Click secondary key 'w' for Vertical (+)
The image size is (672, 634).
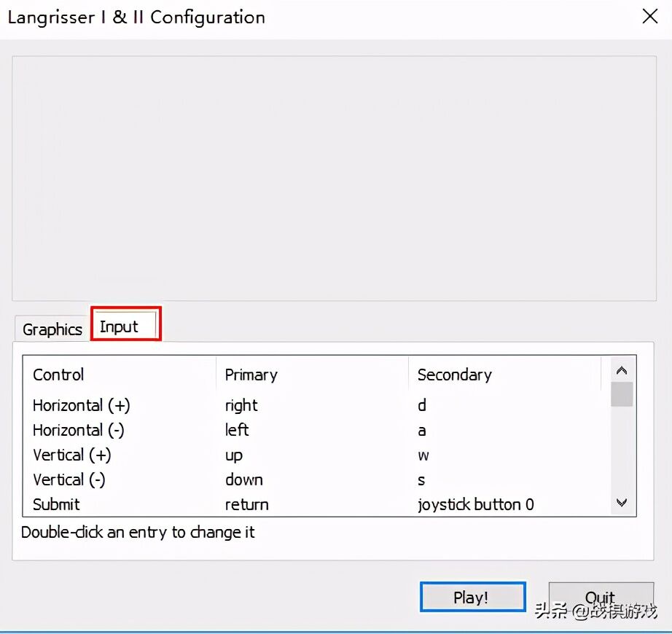pos(423,455)
